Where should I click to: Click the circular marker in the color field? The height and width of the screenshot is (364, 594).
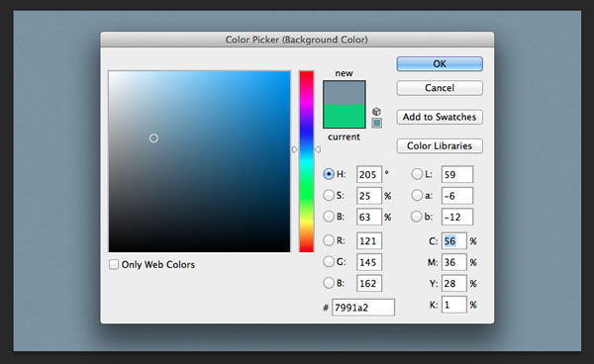tap(153, 138)
